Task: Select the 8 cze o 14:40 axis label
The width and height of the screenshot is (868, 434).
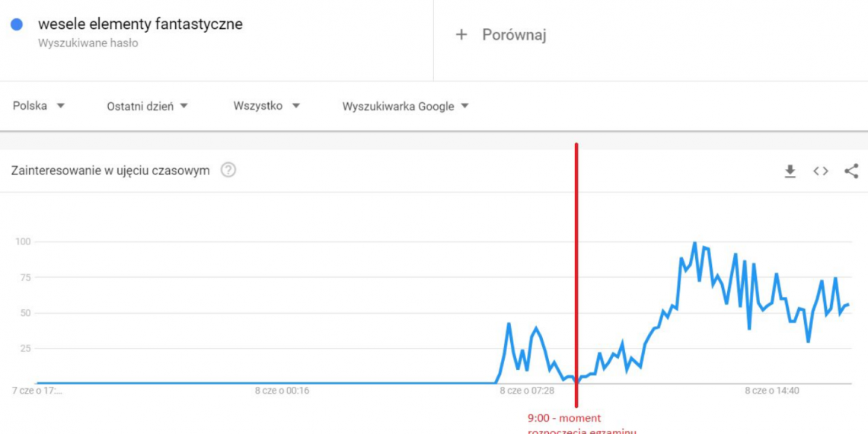Action: point(772,391)
